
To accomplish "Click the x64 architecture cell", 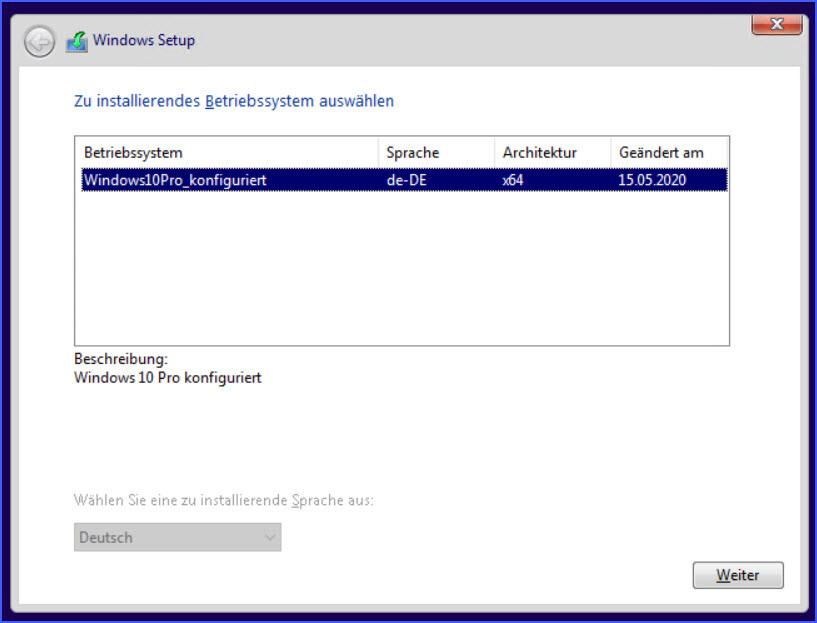I will [x=513, y=180].
